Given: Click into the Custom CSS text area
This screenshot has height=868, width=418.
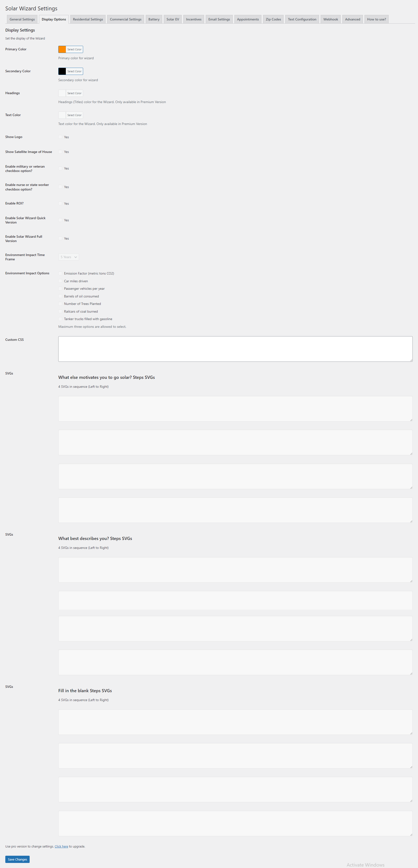Looking at the screenshot, I should [235, 349].
